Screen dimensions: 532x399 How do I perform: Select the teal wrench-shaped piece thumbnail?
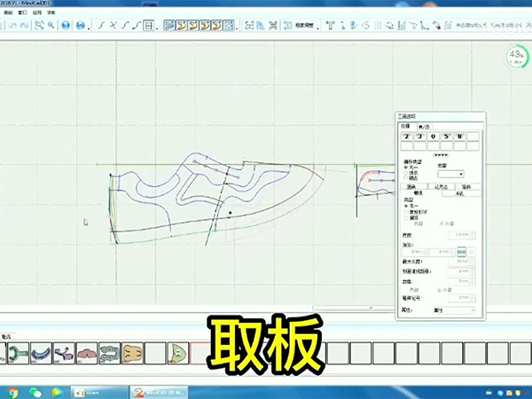click(x=19, y=353)
